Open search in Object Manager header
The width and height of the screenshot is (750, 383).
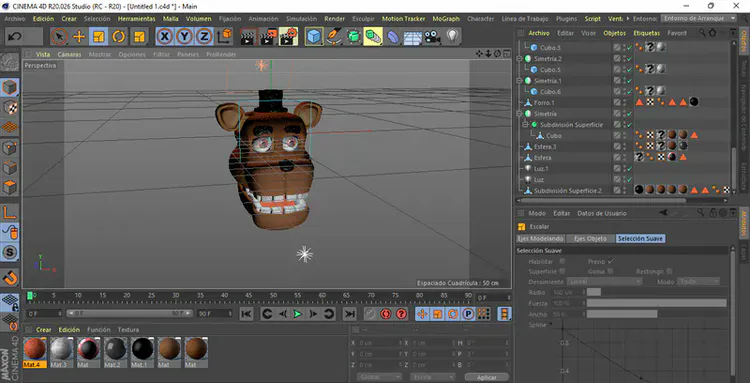click(702, 33)
